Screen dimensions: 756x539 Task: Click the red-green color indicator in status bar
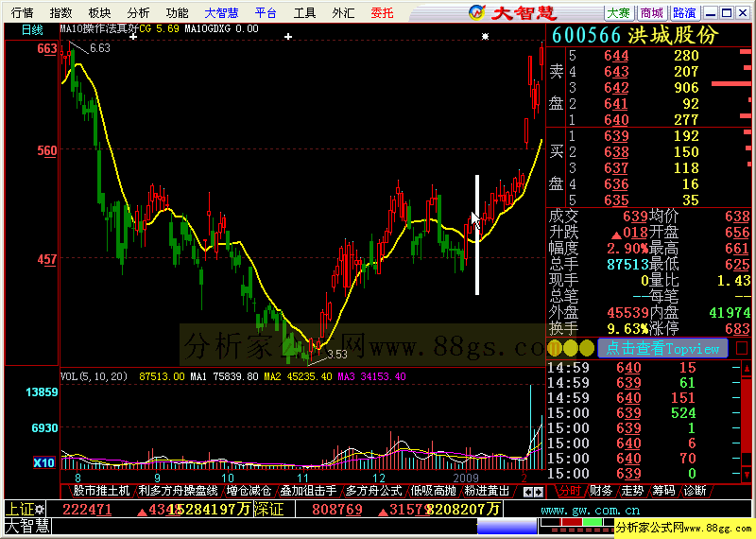581,522
